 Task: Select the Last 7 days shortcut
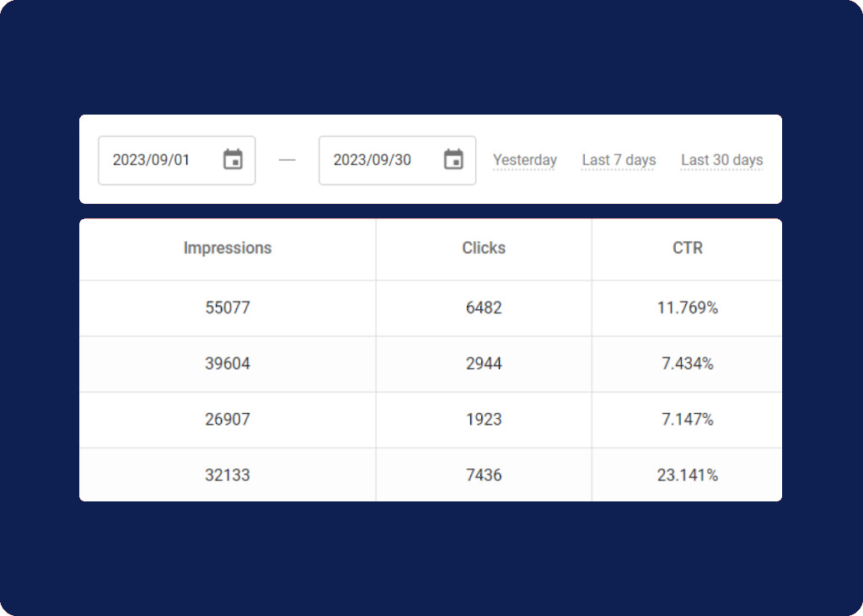[x=619, y=160]
